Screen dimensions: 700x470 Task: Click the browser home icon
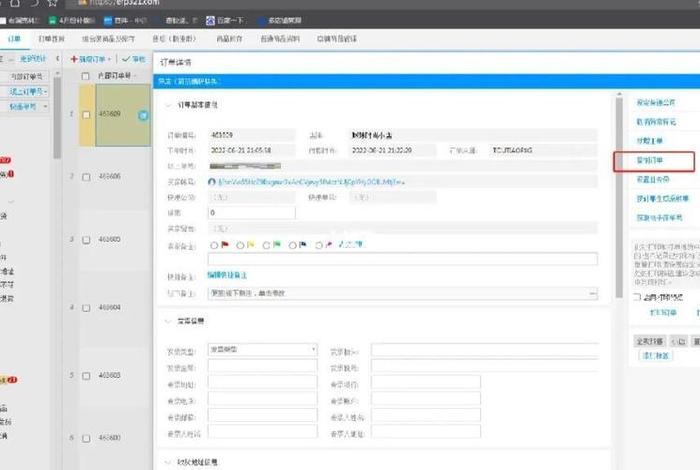click(15, 3)
